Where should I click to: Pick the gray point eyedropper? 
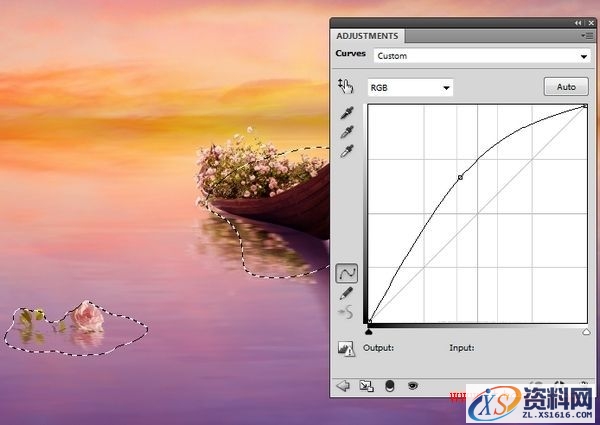[x=347, y=132]
